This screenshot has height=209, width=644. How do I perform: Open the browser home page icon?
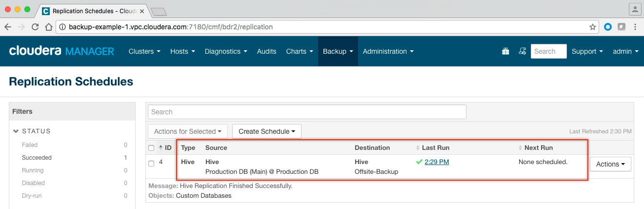[48, 27]
